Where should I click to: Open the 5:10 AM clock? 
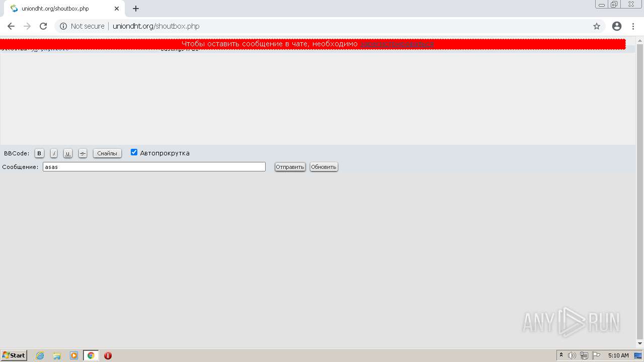click(618, 355)
